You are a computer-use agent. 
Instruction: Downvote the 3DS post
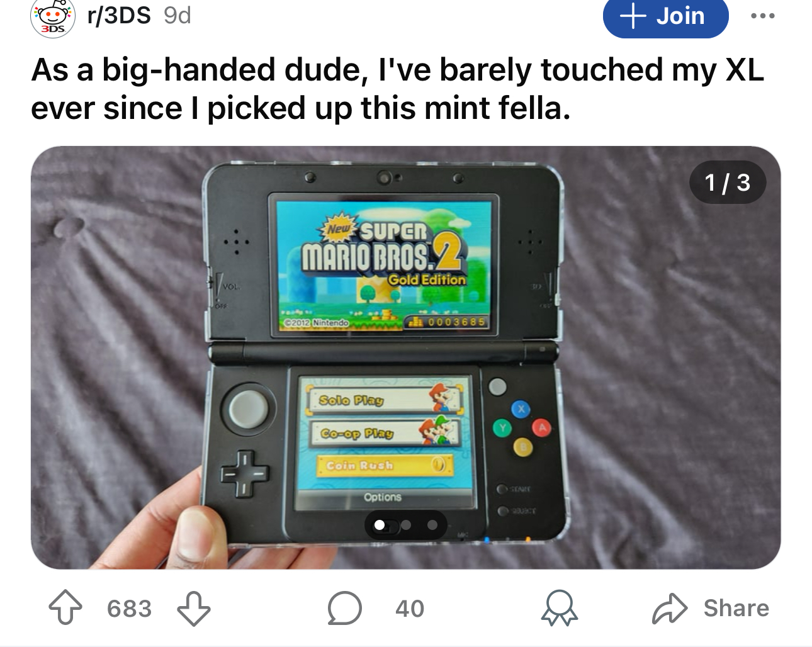193,608
